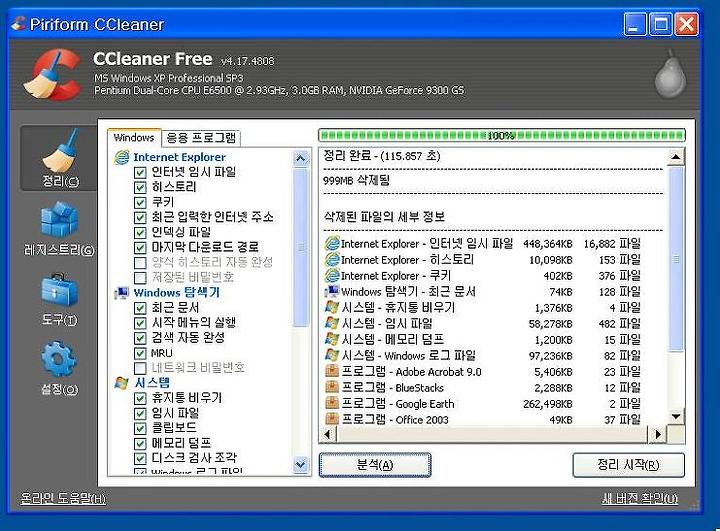
Task: Click results horizontal scroll left arrow
Action: point(327,434)
